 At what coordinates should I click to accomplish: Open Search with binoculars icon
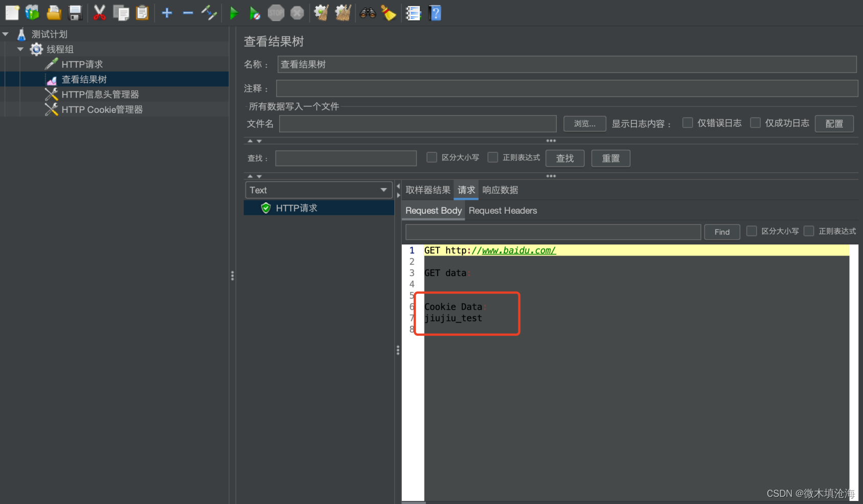(368, 13)
